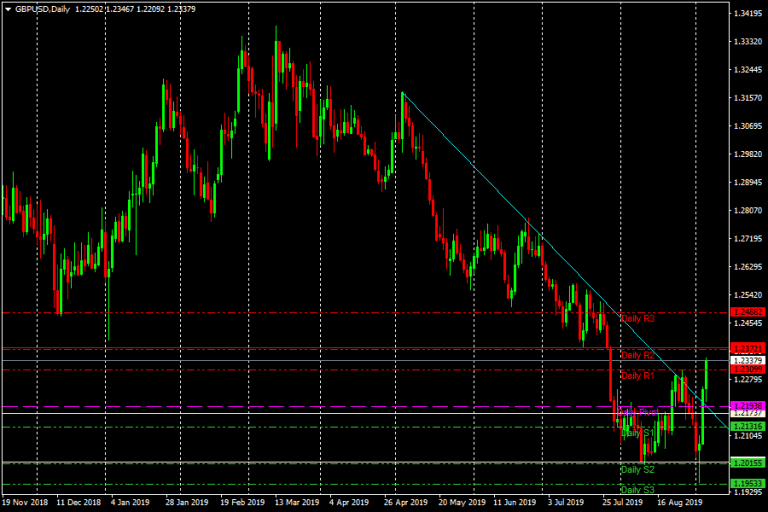Screen dimensions: 768x512
Task: Click the Daily R1 line label
Action: pos(637,376)
